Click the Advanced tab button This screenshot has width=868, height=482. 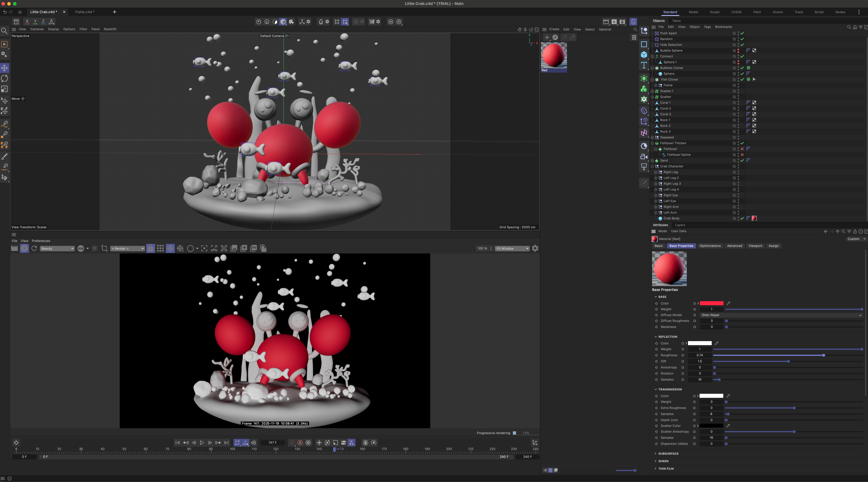[735, 246]
